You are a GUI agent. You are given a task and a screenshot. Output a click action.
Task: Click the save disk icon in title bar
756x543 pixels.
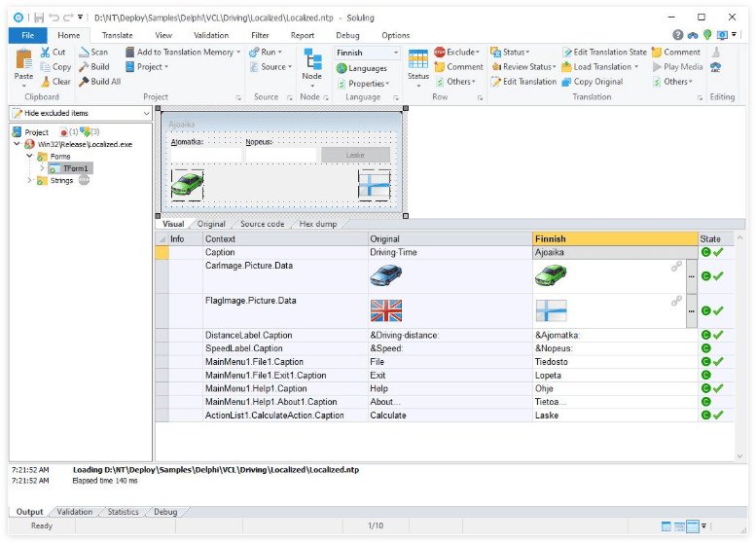(x=39, y=18)
